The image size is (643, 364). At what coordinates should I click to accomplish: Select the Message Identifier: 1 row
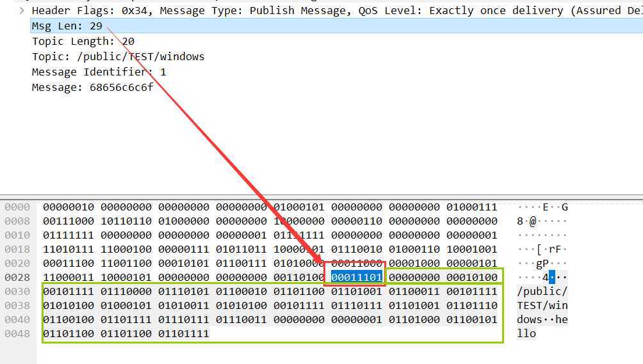(99, 72)
